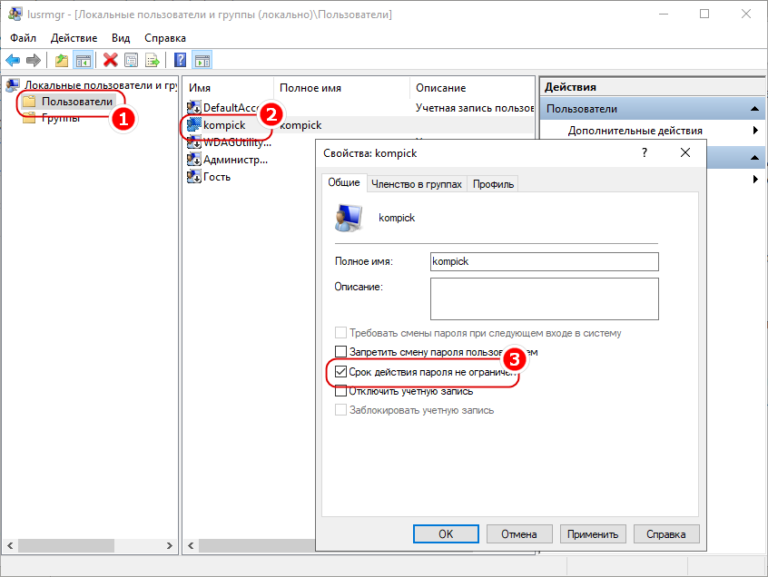The height and width of the screenshot is (577, 768).
Task: Click the Export list toolbar icon
Action: 151,60
